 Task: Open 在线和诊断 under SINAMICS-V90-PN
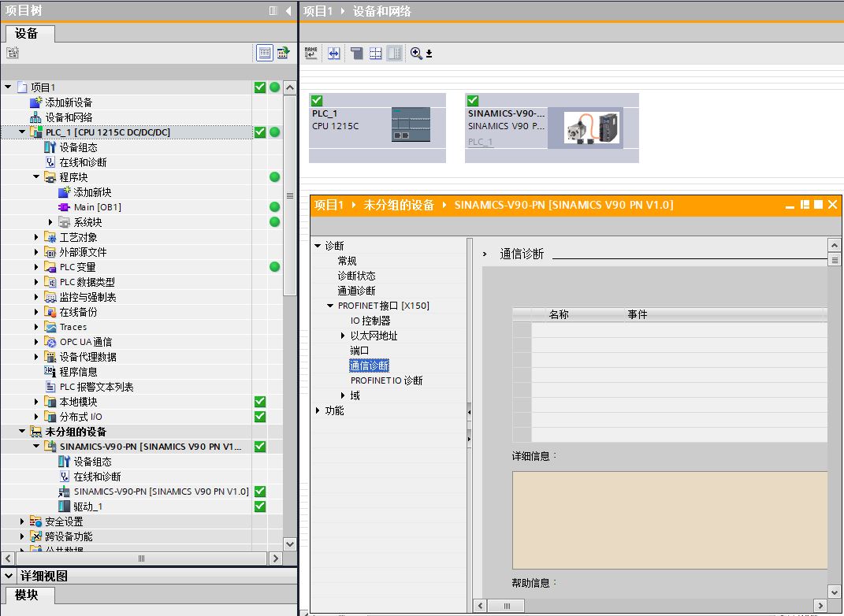click(97, 477)
